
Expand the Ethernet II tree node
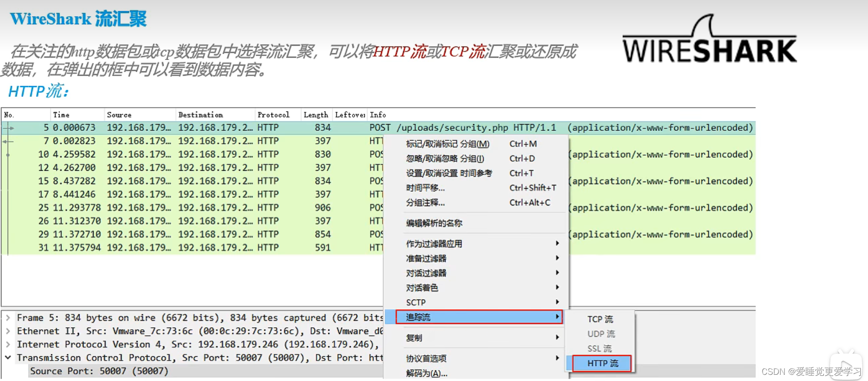click(8, 331)
